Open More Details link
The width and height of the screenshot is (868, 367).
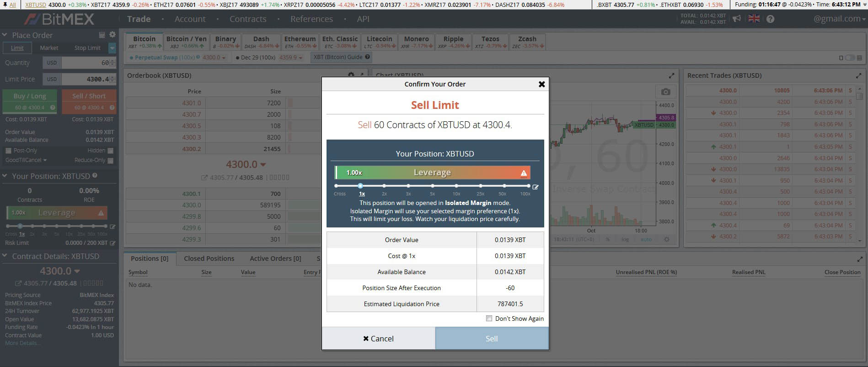point(22,343)
